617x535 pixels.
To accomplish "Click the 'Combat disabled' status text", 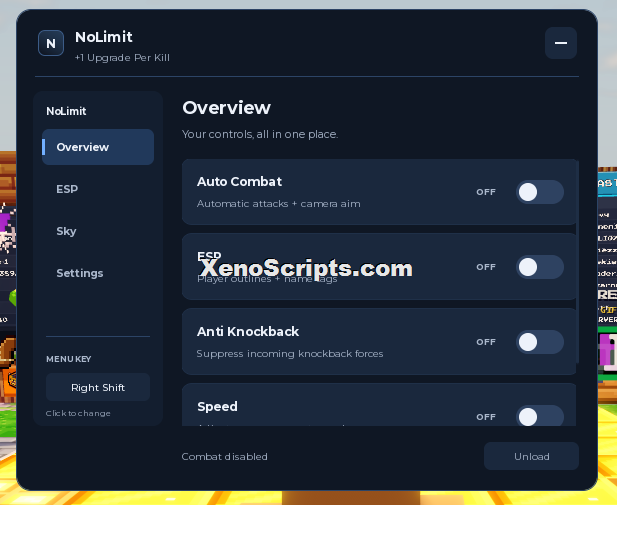I will coord(224,457).
